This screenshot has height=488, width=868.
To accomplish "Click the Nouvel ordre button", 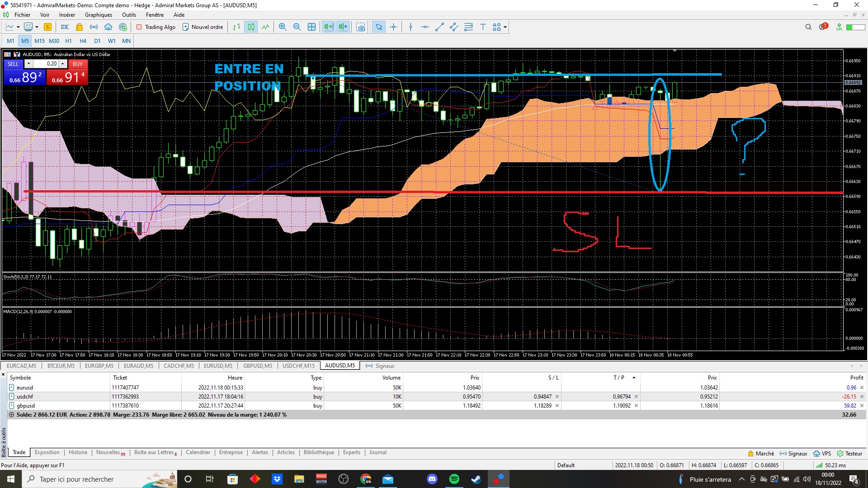I will coord(203,27).
